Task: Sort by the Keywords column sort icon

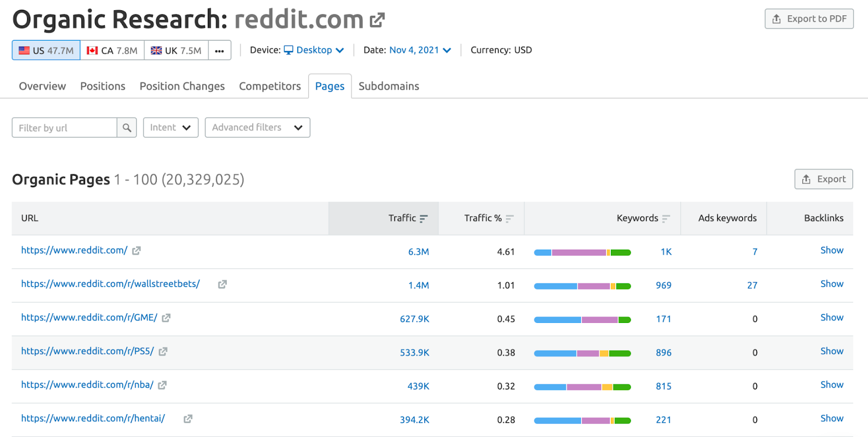Action: (x=666, y=218)
